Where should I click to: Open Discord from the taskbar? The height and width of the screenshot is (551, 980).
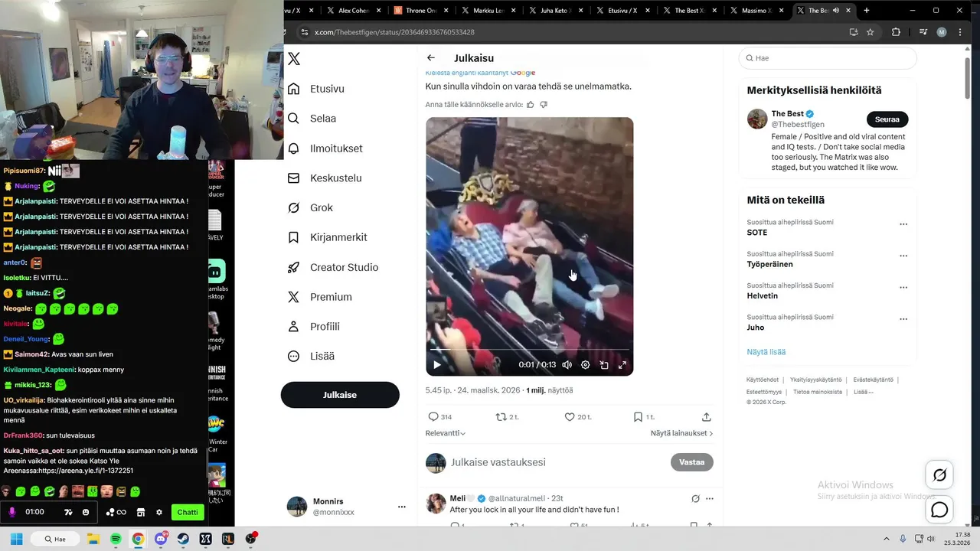pyautogui.click(x=161, y=539)
